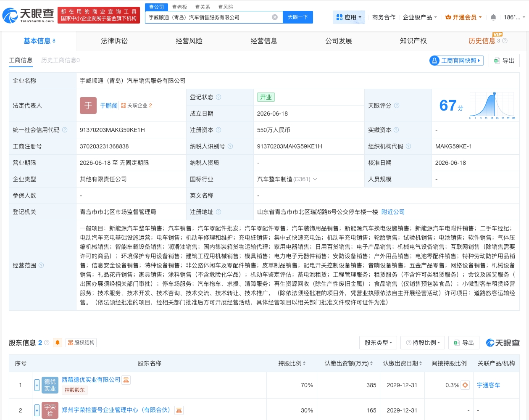
Task: Click the help icon beside 股东信息 heading
Action: [x=47, y=343]
